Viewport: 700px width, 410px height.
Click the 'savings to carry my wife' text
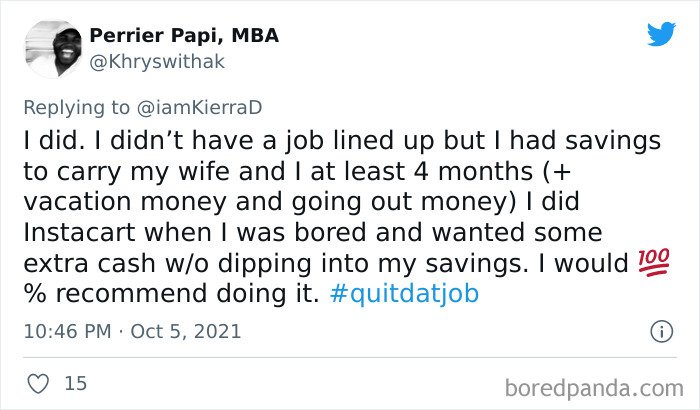(342, 156)
